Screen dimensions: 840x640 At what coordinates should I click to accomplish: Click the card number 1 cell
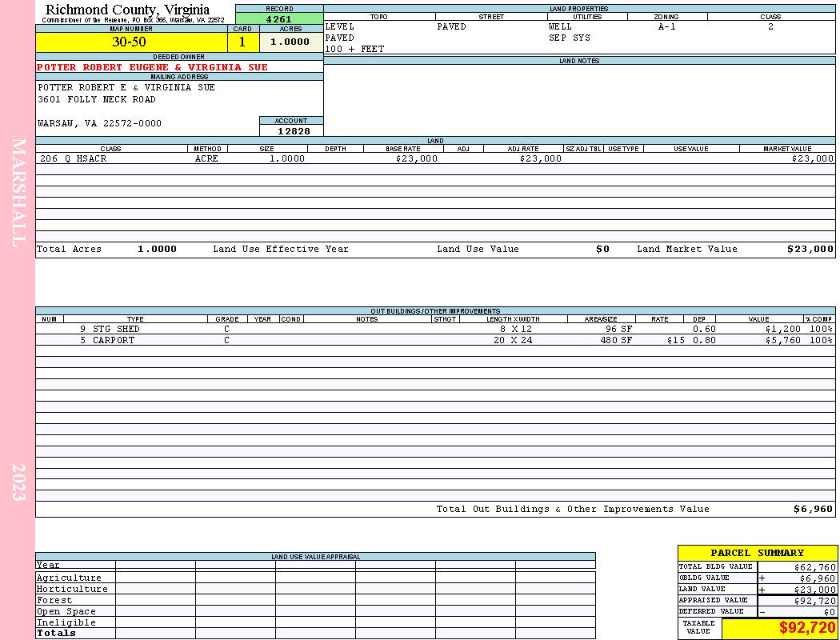242,42
